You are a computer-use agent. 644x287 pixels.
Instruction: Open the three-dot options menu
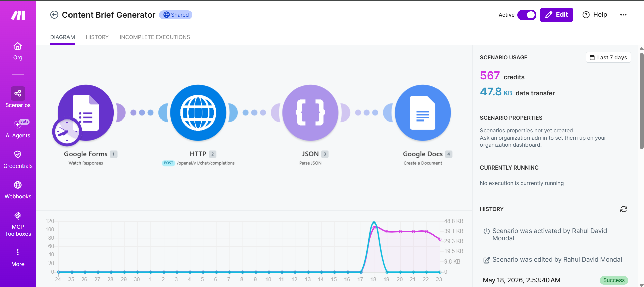(623, 15)
